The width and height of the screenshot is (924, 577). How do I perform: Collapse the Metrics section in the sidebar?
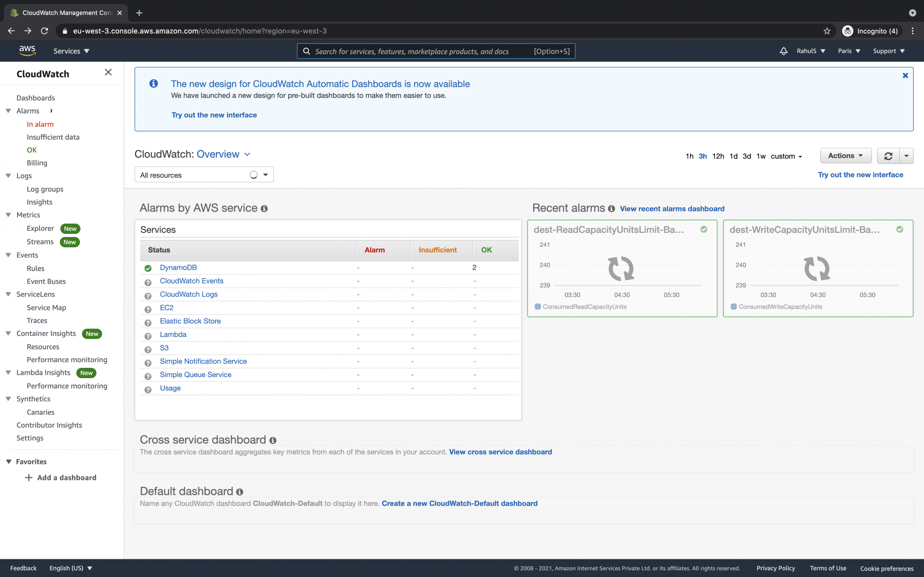click(9, 215)
